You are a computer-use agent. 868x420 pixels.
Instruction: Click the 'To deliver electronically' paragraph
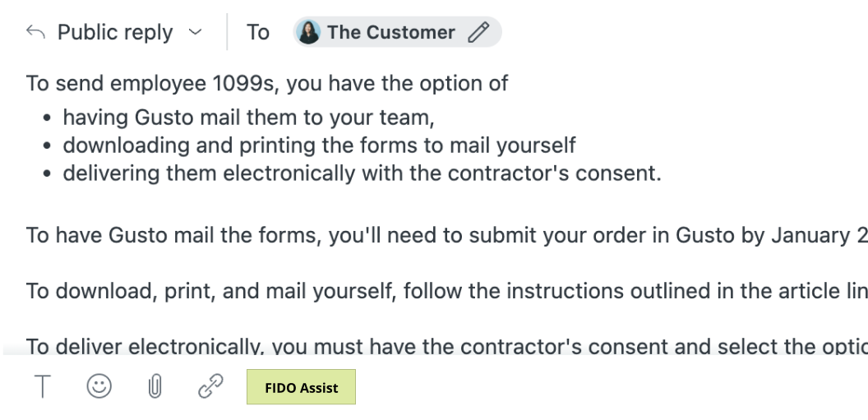pos(446,346)
